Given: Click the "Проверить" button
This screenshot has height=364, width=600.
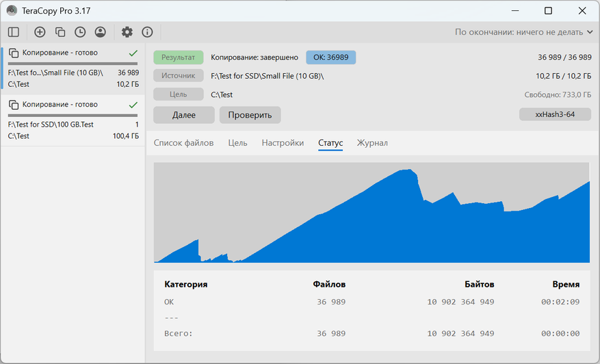Looking at the screenshot, I should click(x=250, y=115).
